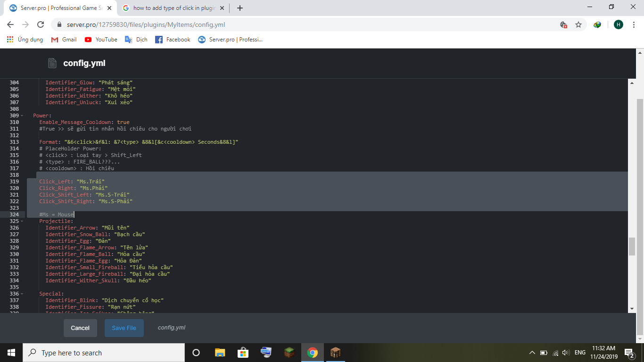Click the Minecraft icon in taskbar
Image resolution: width=644 pixels, height=362 pixels.
(289, 353)
